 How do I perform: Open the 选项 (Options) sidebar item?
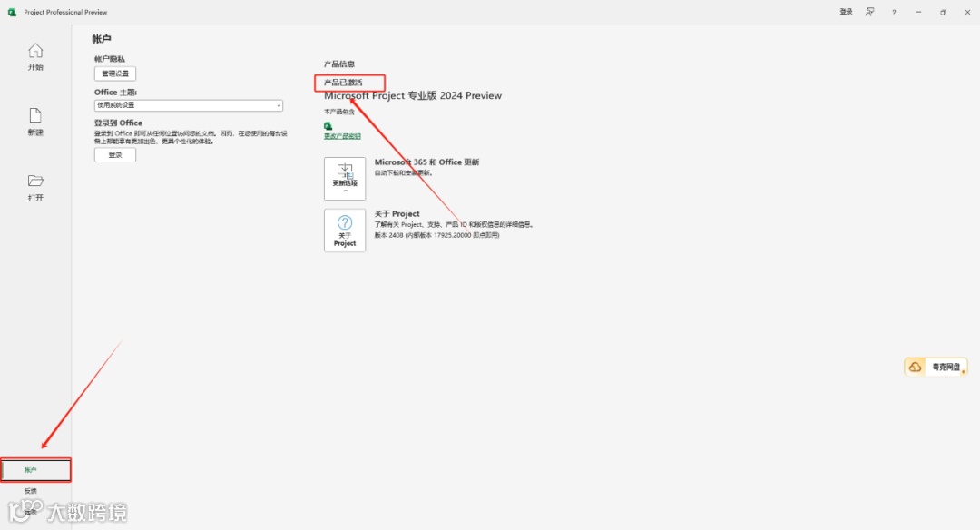31,512
